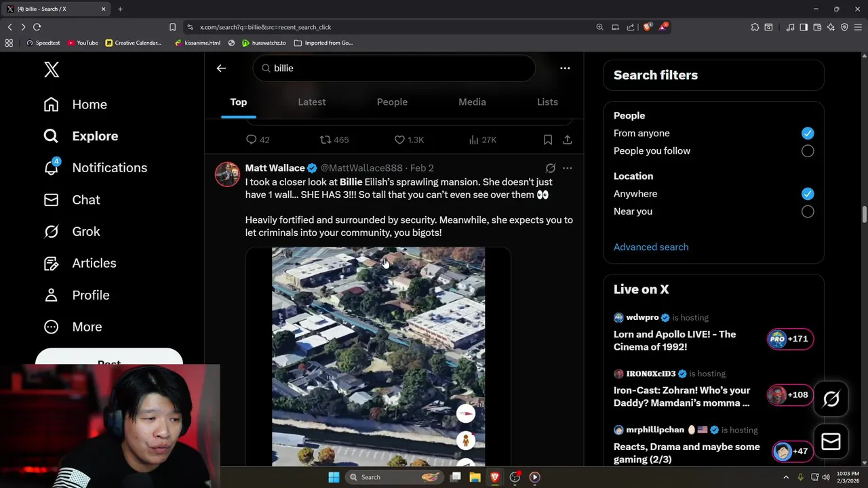Open File Explorer from the taskbar
This screenshot has height=488, width=868.
(x=475, y=477)
